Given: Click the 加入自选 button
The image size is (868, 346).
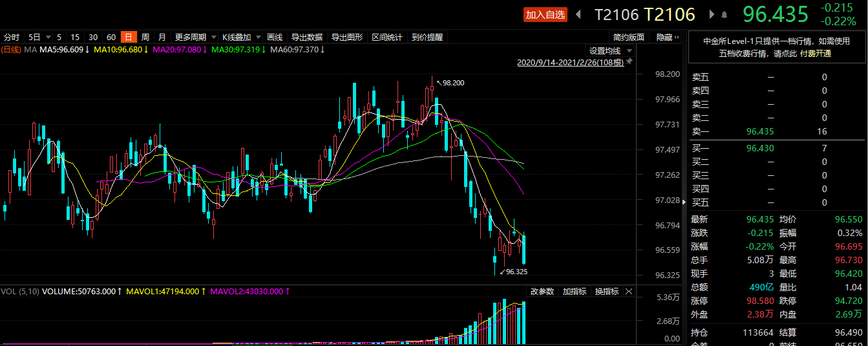Looking at the screenshot, I should [545, 14].
